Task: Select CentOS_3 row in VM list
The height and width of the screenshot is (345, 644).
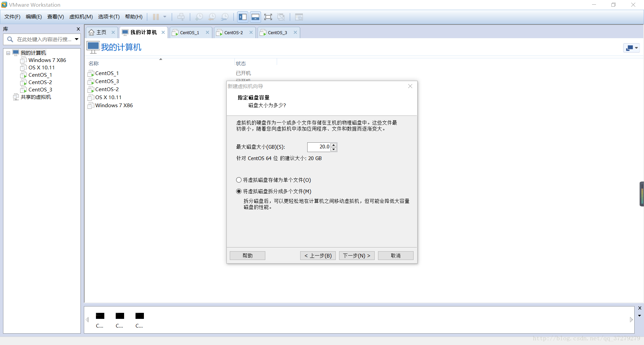Action: coord(103,81)
